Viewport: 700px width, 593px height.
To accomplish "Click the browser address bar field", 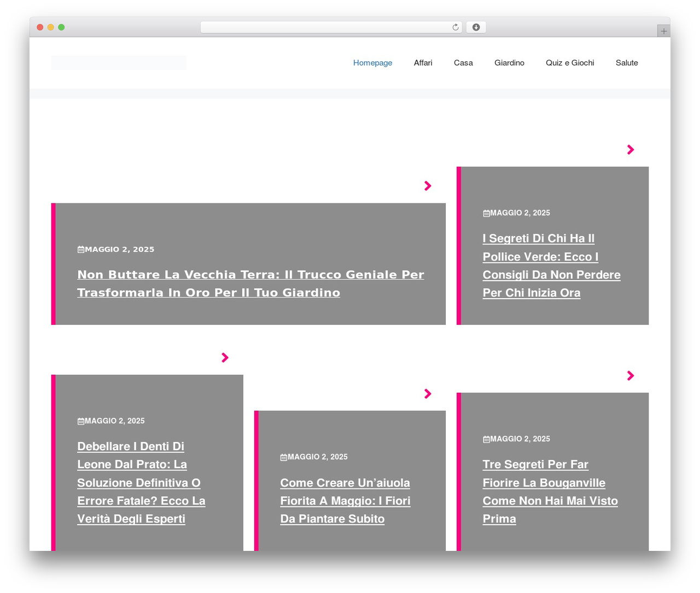I will 331,27.
